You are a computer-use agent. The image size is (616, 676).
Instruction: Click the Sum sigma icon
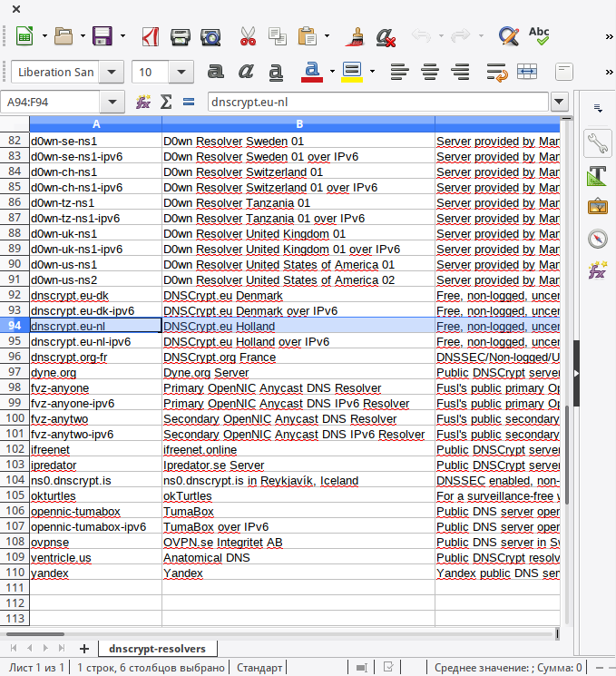click(x=166, y=103)
